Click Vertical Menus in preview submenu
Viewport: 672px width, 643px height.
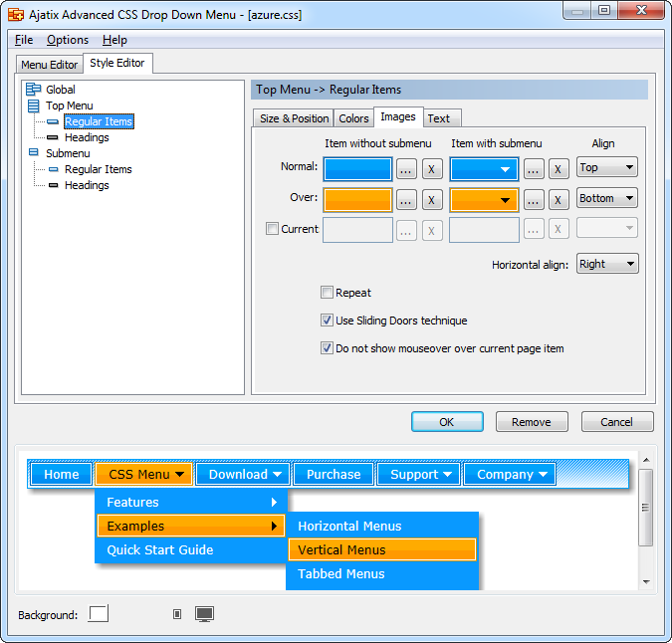tap(382, 549)
